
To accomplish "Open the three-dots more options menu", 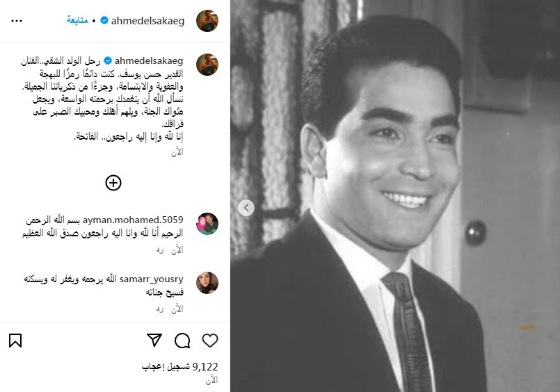I will point(17,21).
